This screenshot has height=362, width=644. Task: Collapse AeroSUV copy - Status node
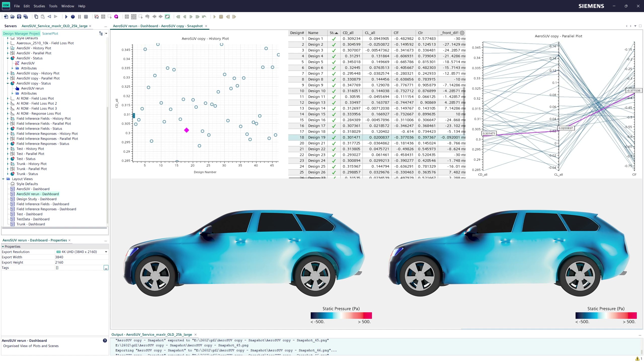click(8, 83)
